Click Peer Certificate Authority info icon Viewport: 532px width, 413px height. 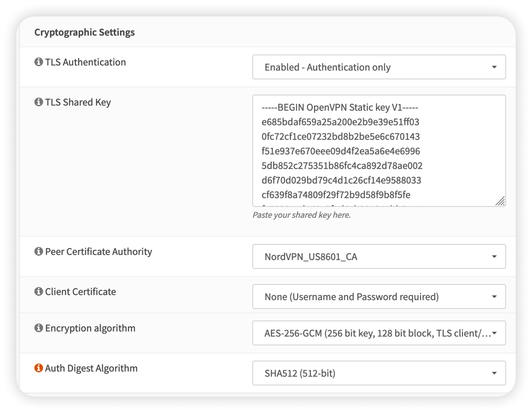pyautogui.click(x=39, y=251)
